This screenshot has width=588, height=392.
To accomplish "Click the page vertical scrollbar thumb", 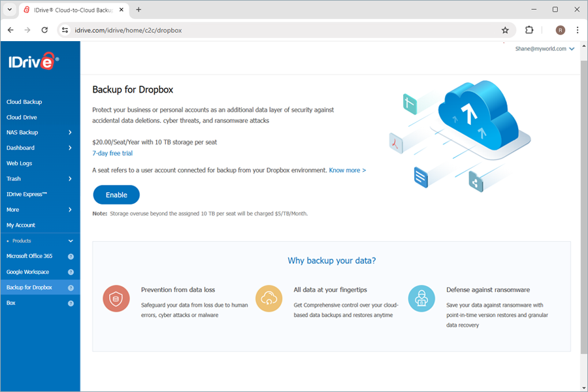I will [x=584, y=206].
